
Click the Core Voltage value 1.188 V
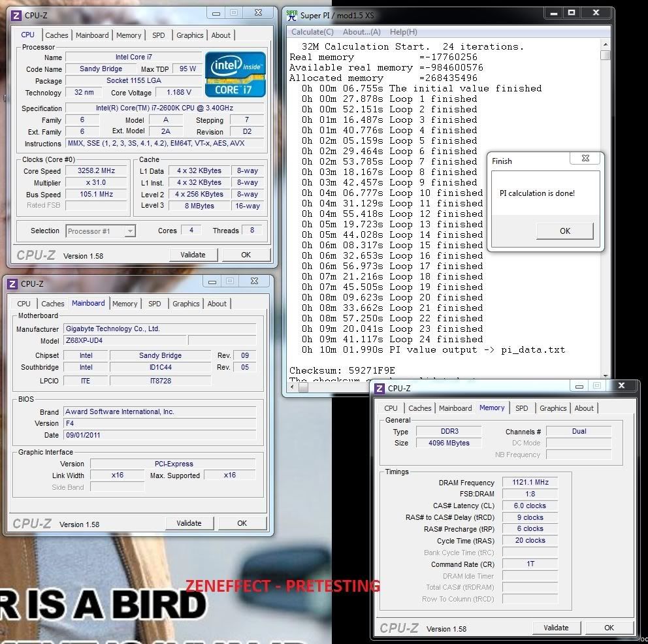pyautogui.click(x=178, y=93)
